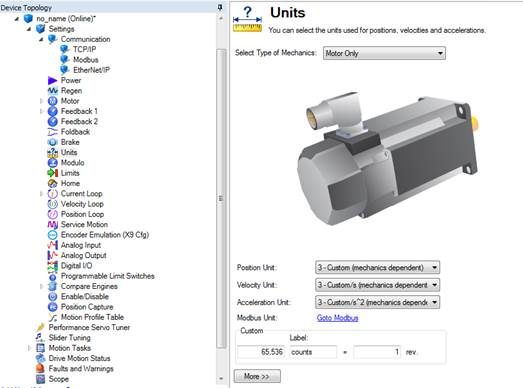Open Motion Profile Table item
The height and width of the screenshot is (388, 523).
[92, 317]
